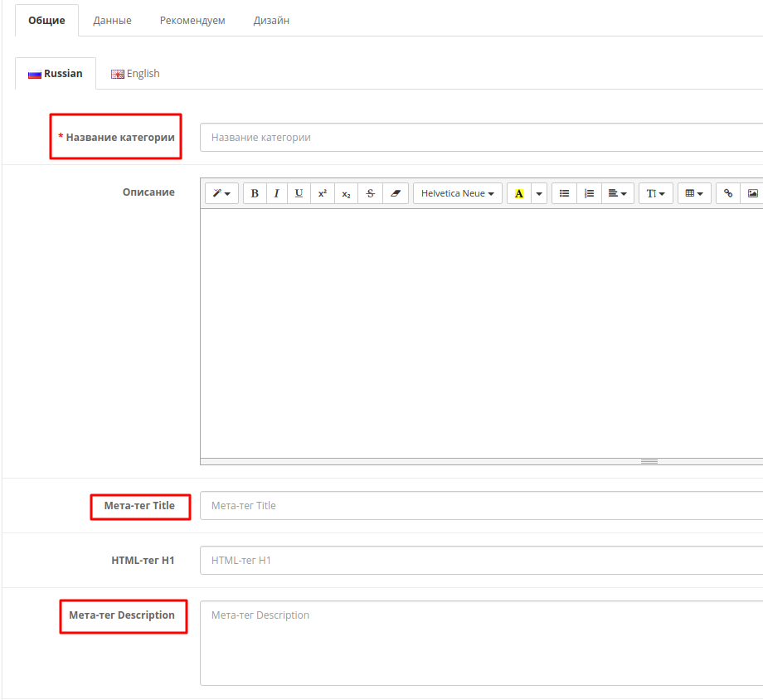
Task: Focus the Мета-тег Title input field
Action: point(481,506)
